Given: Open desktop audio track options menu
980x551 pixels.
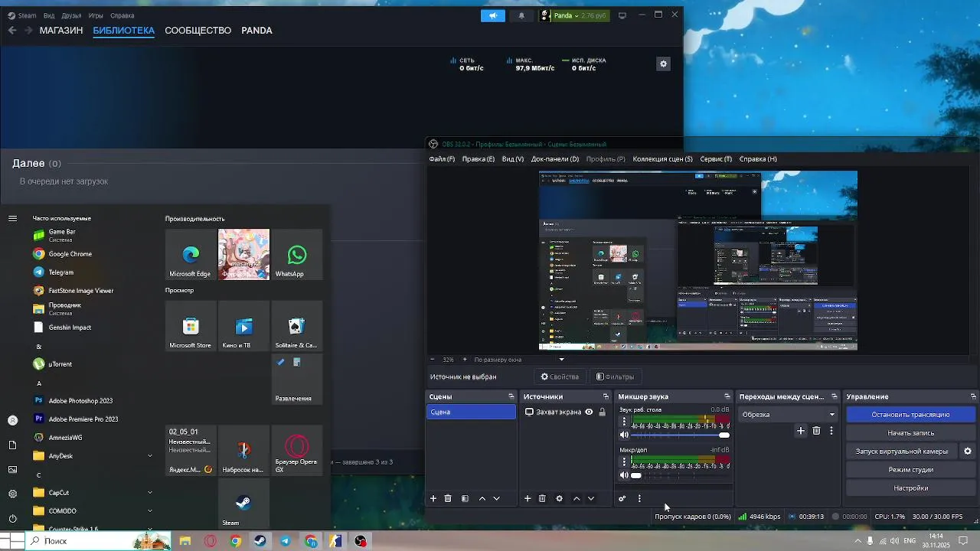Looking at the screenshot, I should (624, 421).
